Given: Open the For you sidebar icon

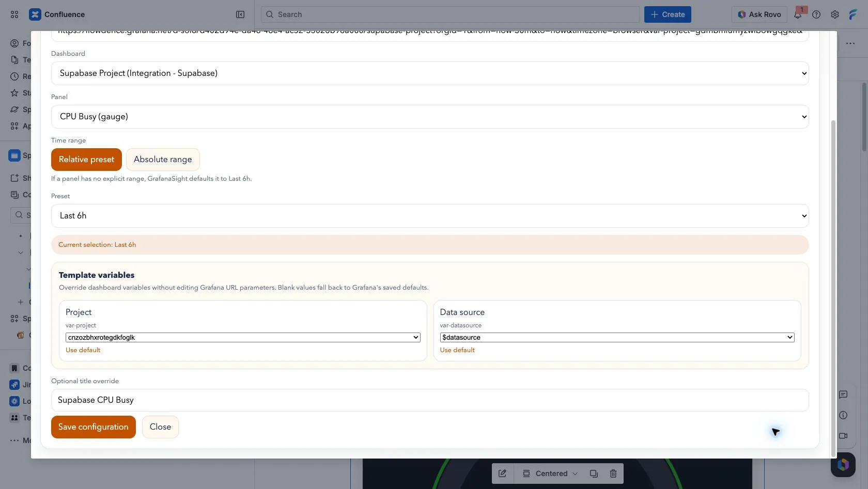Looking at the screenshot, I should point(14,43).
